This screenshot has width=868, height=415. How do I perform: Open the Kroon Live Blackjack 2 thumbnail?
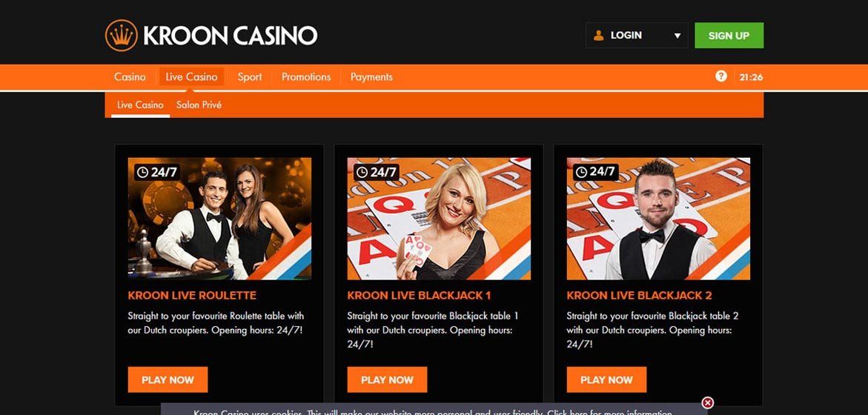tap(658, 219)
